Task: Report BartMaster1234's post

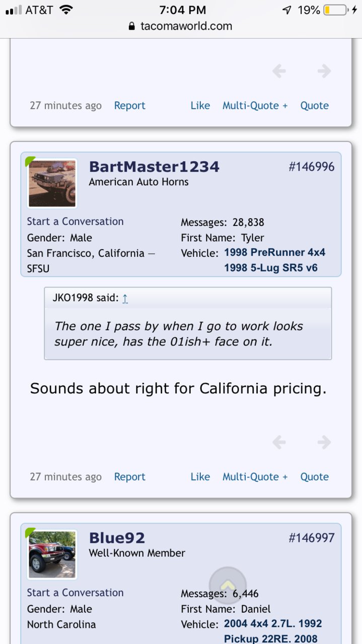Action: coord(130,477)
